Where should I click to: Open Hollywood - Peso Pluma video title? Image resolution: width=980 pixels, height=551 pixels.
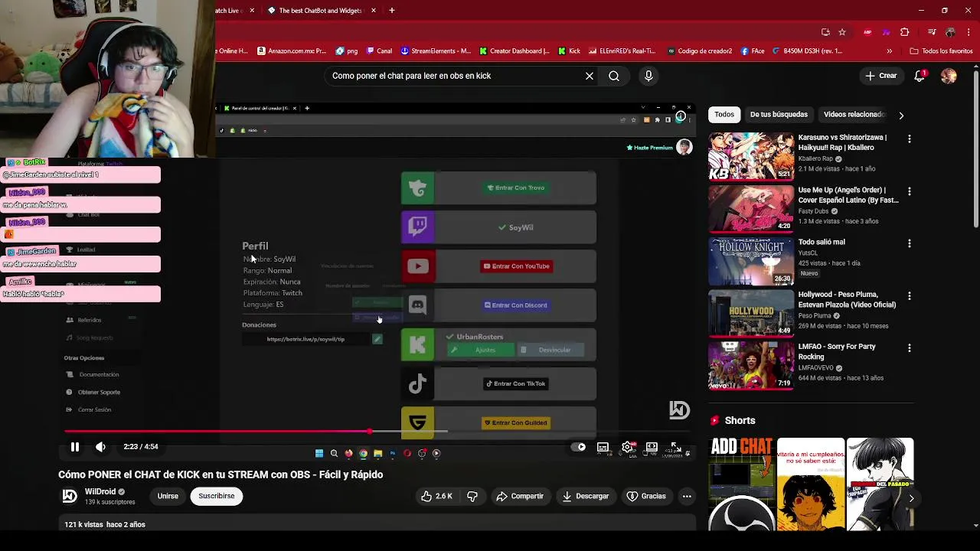click(848, 299)
